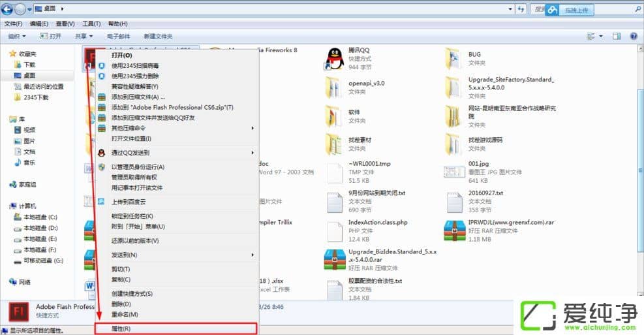Click the refresh icon beside address bar
Image resolution: width=644 pixels, height=335 pixels.
521,10
